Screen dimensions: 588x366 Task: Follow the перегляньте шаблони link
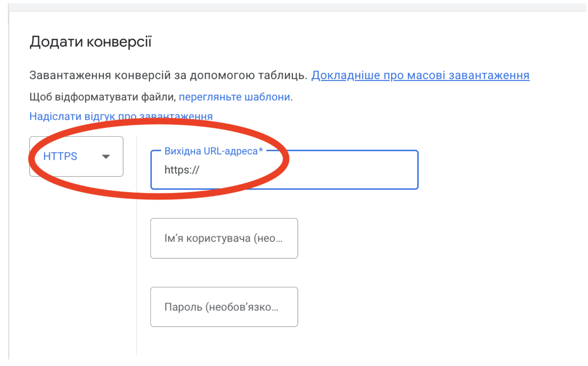pyautogui.click(x=234, y=97)
